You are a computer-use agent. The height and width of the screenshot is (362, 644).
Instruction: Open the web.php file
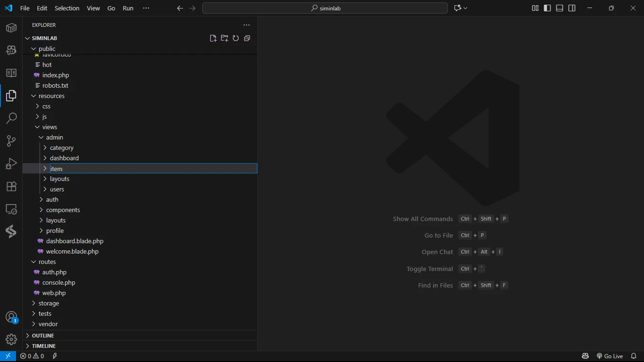point(54,293)
